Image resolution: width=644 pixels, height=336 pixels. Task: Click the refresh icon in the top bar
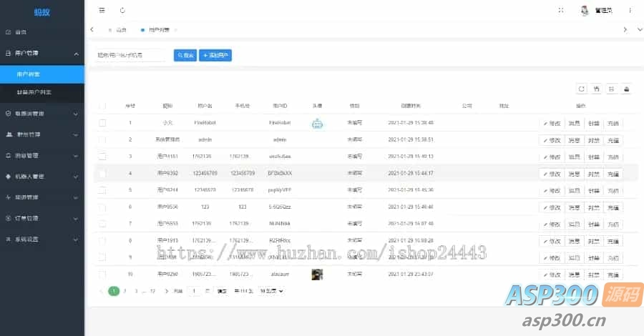[122, 11]
